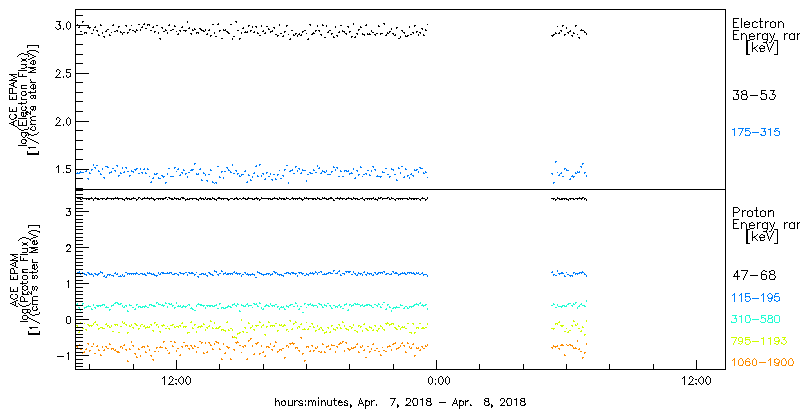Click the 310-580 proton energy legend label

756,319
